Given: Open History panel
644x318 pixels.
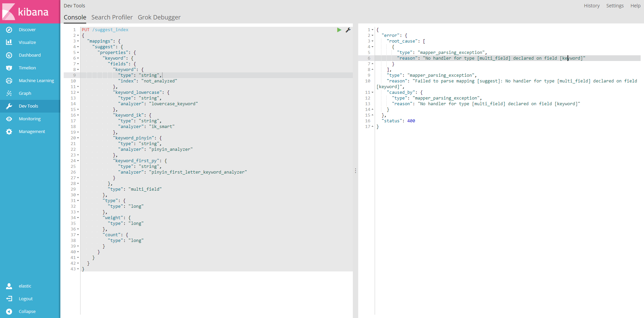Looking at the screenshot, I should (592, 6).
